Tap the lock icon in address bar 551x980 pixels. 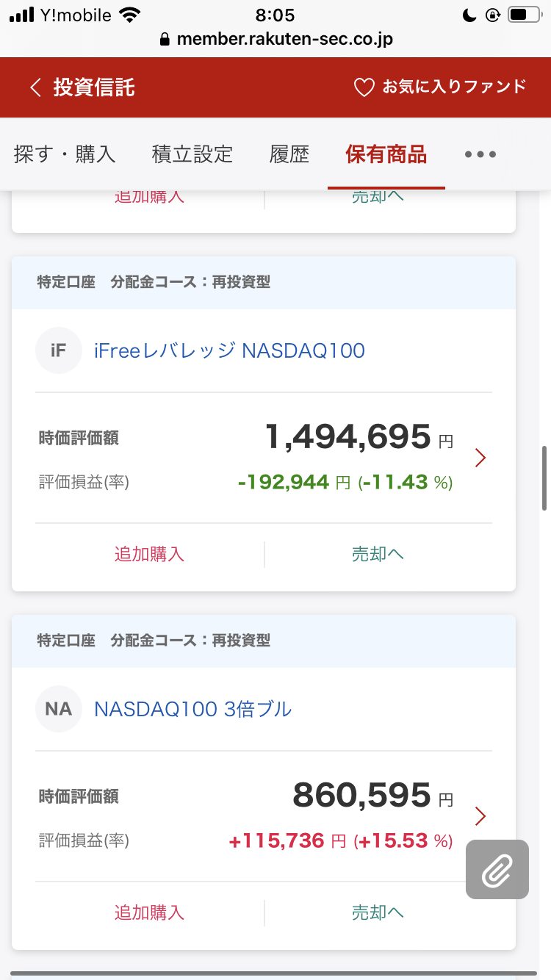pos(165,40)
